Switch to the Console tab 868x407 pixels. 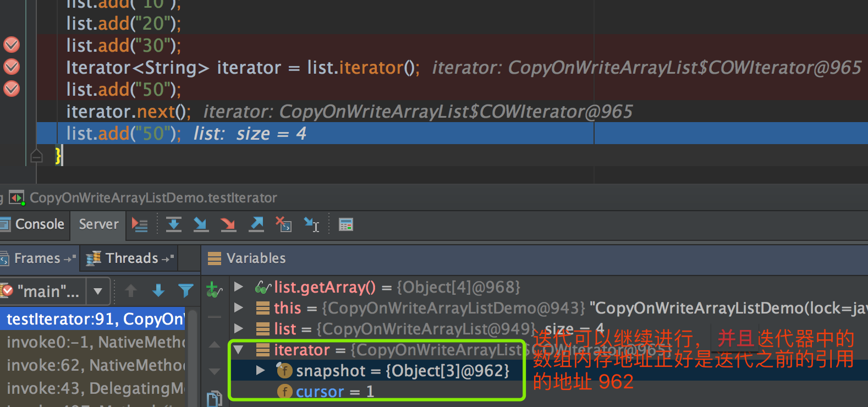click(34, 224)
